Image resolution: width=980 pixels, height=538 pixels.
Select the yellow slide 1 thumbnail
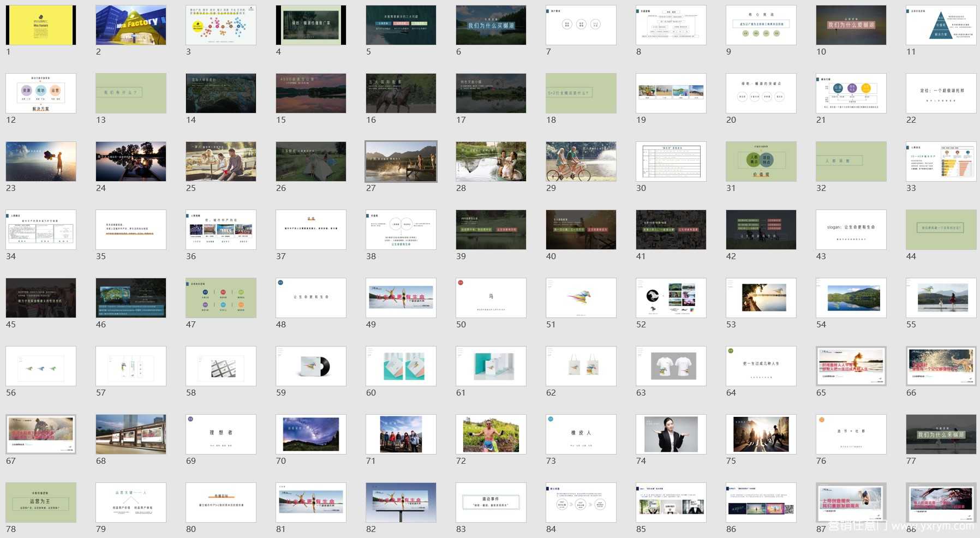41,25
